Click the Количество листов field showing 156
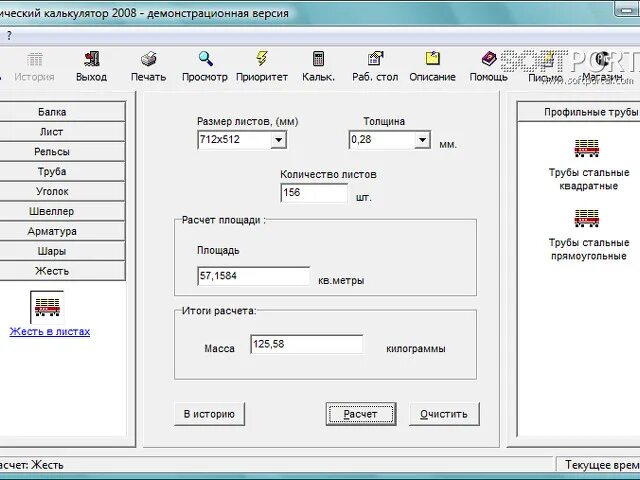 [x=314, y=193]
